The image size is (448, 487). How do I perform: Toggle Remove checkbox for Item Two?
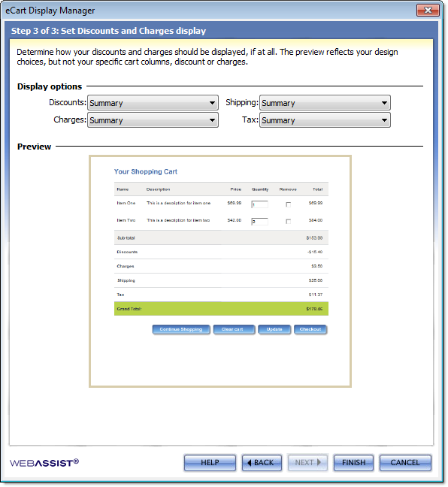(x=289, y=222)
